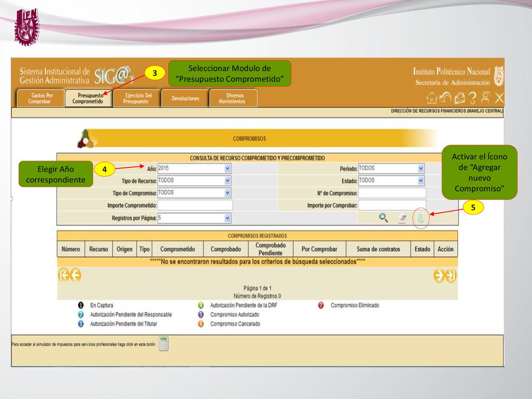The height and width of the screenshot is (399, 532).
Task: Click the Acción column header
Action: (445, 249)
